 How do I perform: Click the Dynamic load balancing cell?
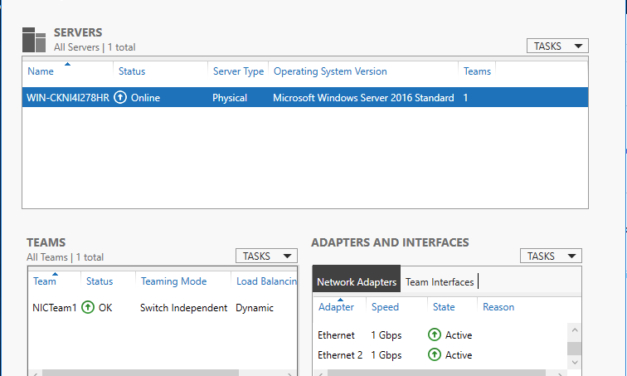254,308
